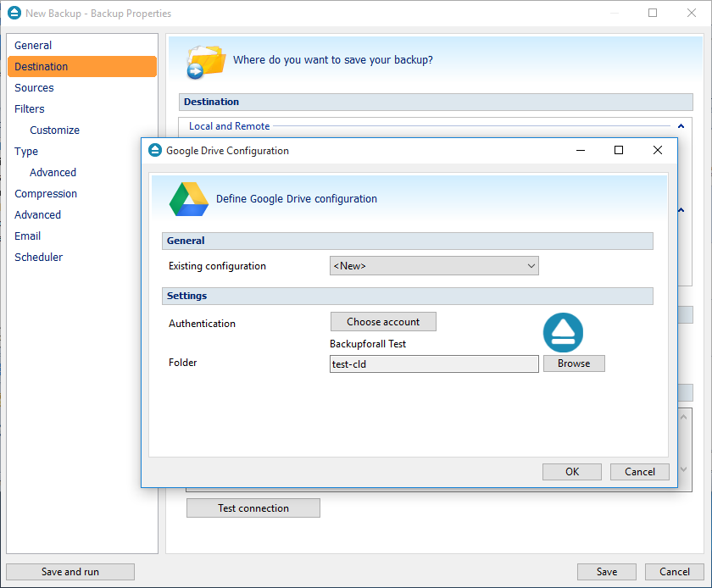712x588 pixels.
Task: Go to the Compression page
Action: coord(46,194)
